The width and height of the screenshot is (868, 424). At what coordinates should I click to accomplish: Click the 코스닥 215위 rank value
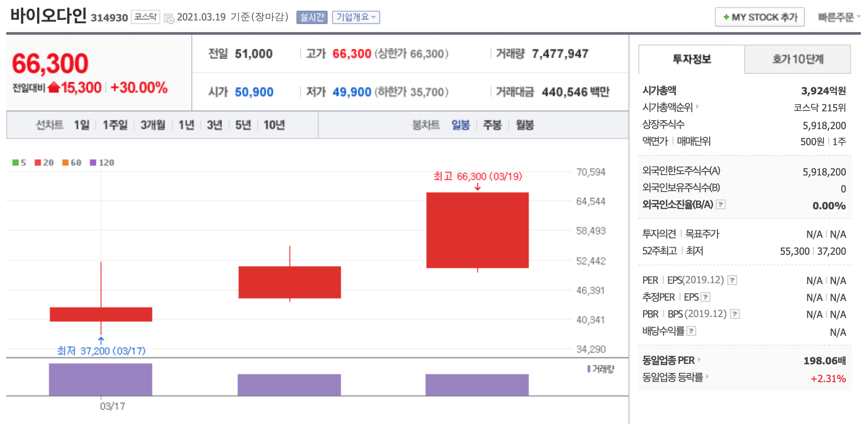[x=820, y=108]
